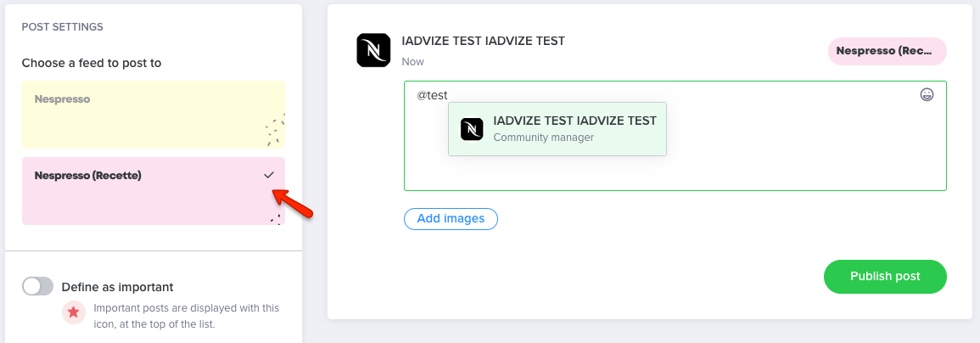The image size is (980, 343).
Task: Choose IADVIZE TEST IADVIZE TEST mention suggestion
Action: (x=557, y=129)
